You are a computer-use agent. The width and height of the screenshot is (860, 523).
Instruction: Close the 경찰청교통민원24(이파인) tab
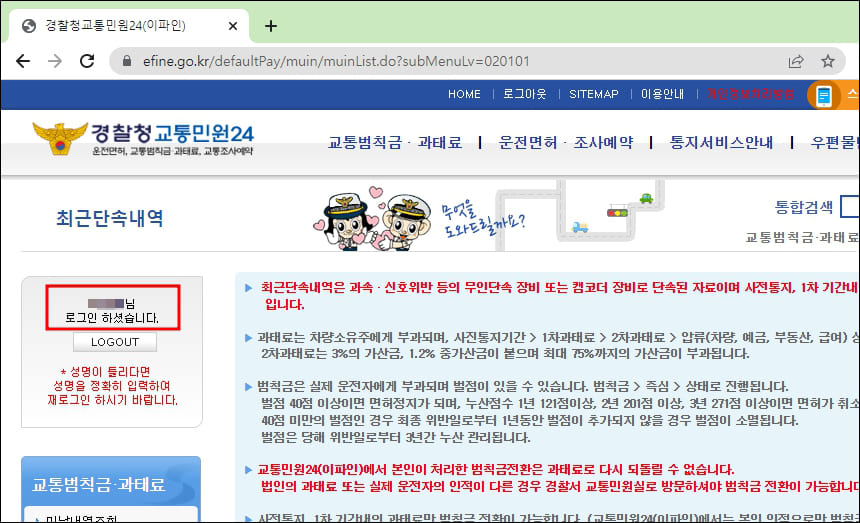(233, 26)
